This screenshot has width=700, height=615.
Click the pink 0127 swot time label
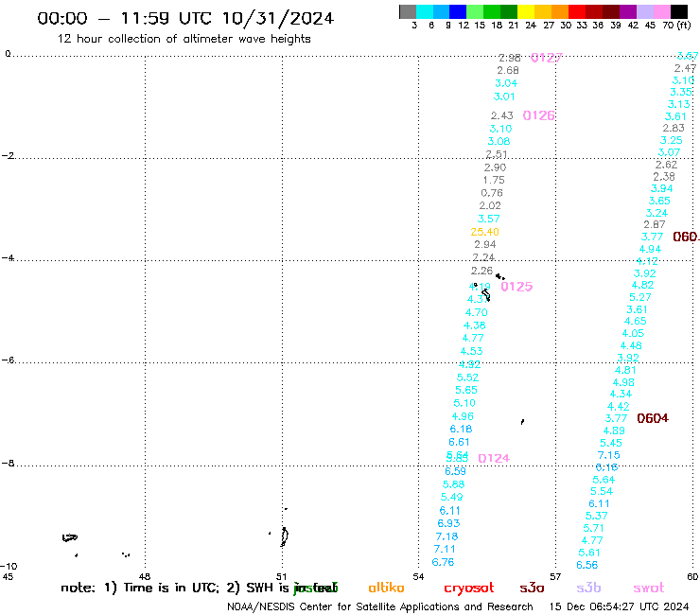(546, 58)
